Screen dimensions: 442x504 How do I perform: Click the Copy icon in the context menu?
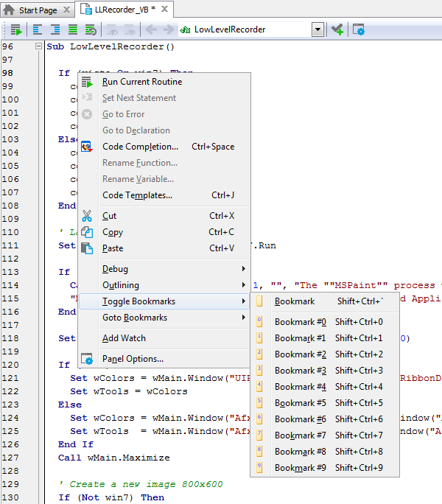(x=87, y=232)
